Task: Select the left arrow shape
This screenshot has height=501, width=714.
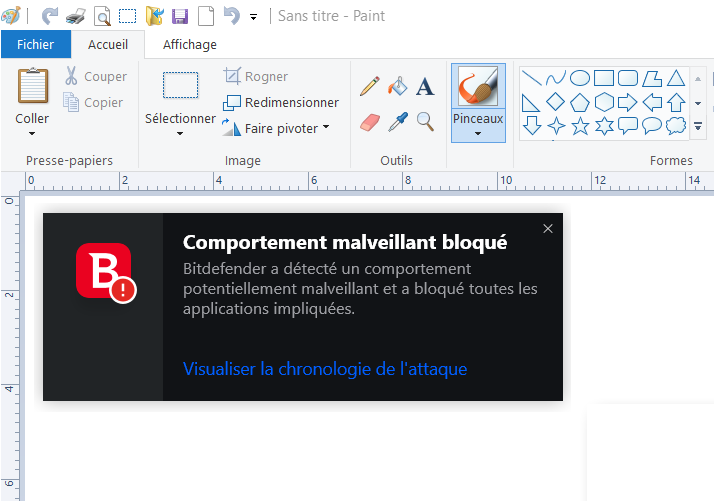Action: (652, 102)
